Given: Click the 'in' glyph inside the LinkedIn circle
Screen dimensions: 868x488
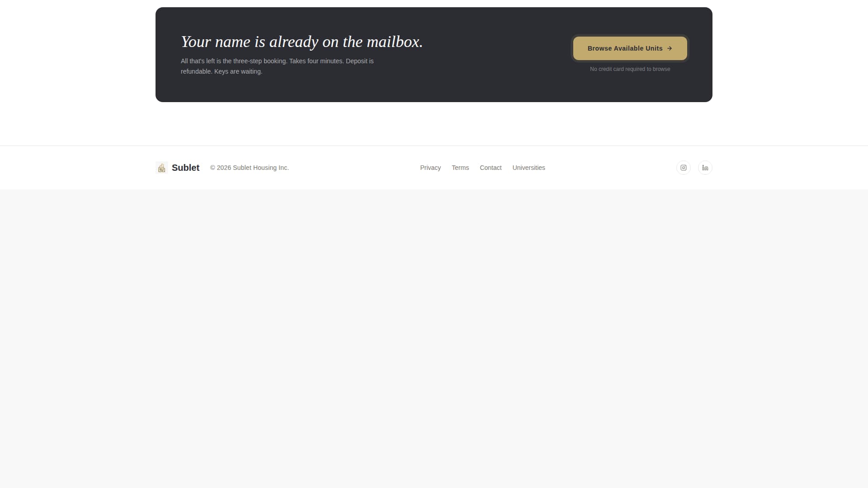Looking at the screenshot, I should click(705, 168).
